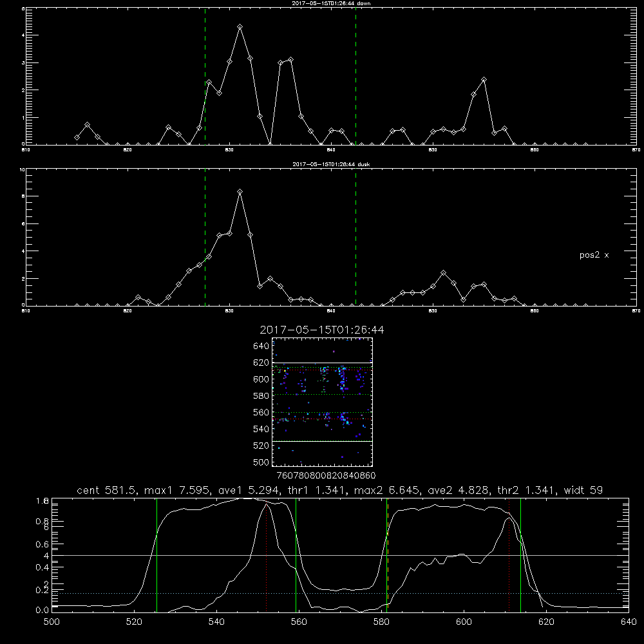
Task: Click the red dotted line near 611 in bottom plot
Action: click(x=509, y=556)
